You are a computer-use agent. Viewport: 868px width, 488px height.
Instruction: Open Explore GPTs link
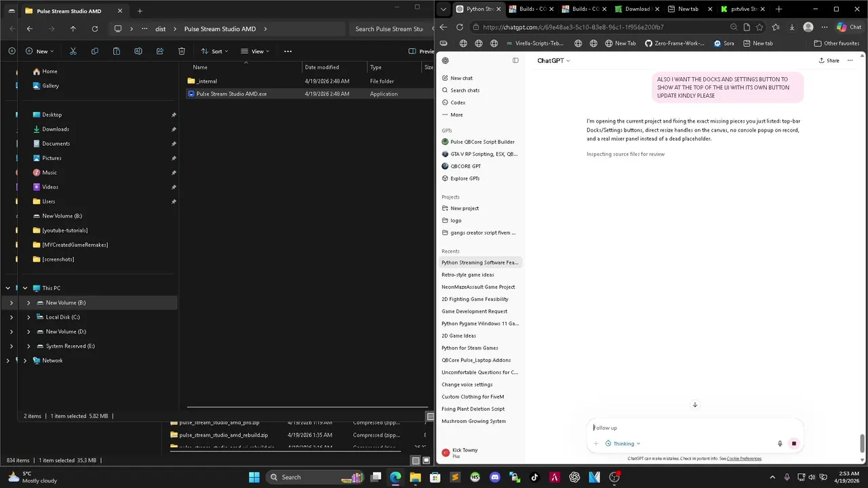click(481, 178)
